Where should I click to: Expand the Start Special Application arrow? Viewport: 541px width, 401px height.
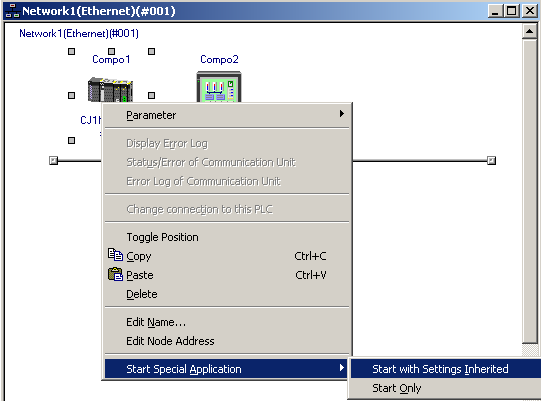click(341, 368)
